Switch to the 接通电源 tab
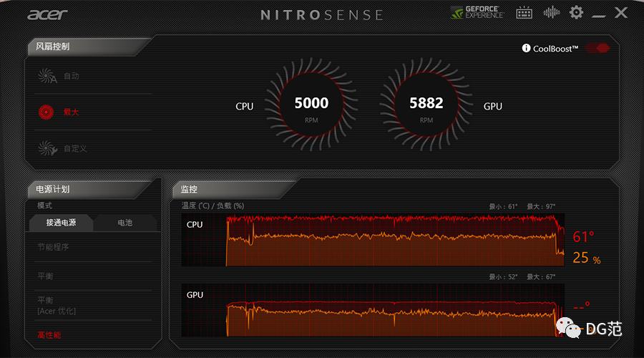Screen dimensions: 644x358 point(61,223)
